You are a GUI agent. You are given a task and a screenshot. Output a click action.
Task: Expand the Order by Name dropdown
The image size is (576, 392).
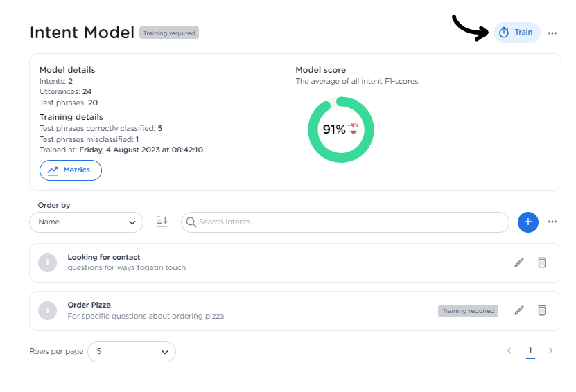click(86, 222)
